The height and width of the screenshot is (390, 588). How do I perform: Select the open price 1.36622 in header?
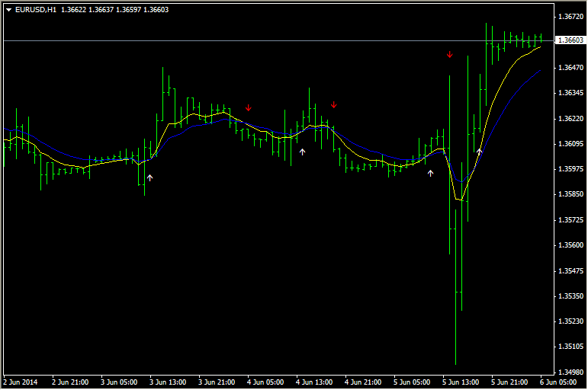(73, 10)
